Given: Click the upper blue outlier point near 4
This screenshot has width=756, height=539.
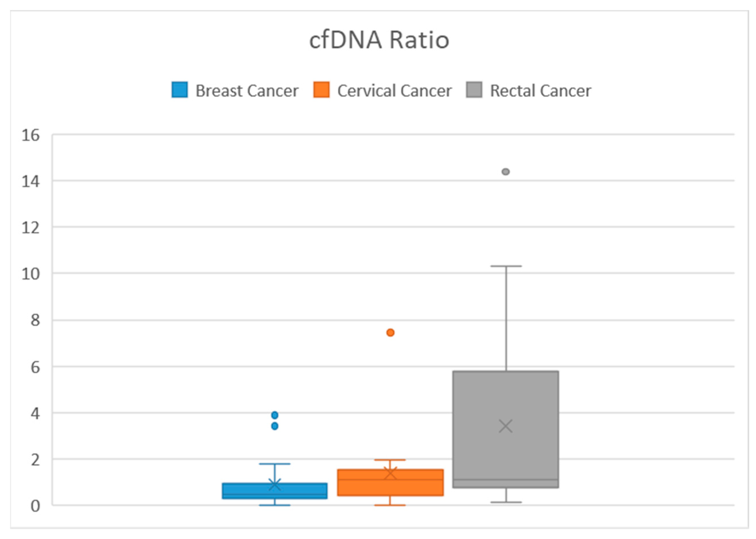Looking at the screenshot, I should tap(275, 415).
